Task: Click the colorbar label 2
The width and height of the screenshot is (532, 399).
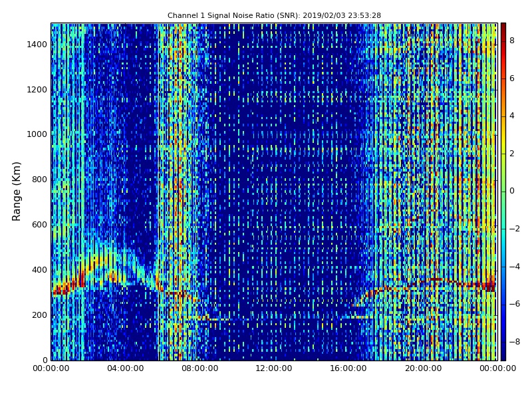Action: [x=512, y=154]
